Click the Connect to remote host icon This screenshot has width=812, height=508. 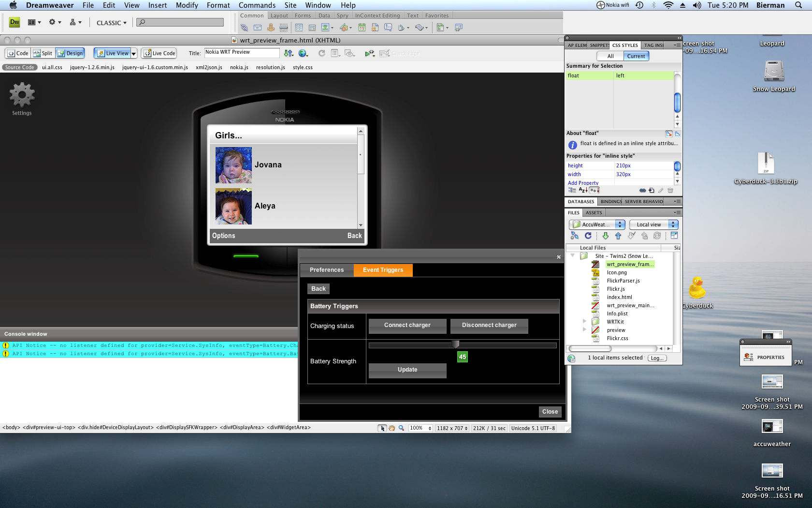click(574, 236)
